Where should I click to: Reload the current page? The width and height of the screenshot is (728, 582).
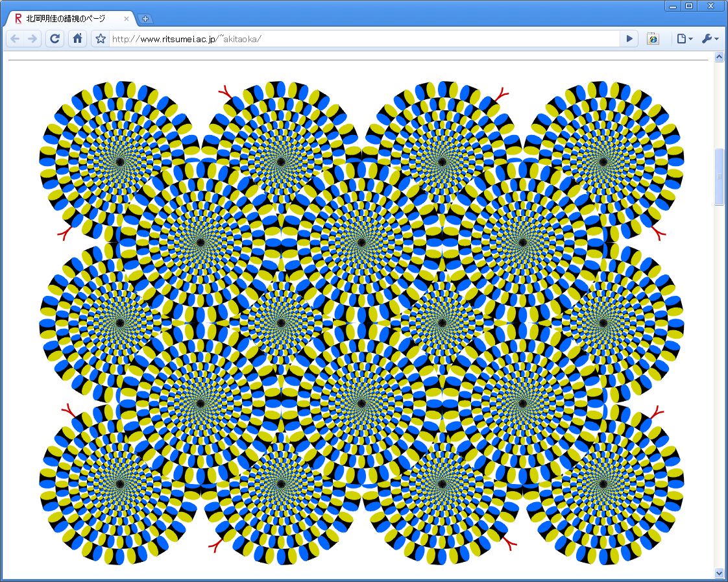tap(55, 39)
